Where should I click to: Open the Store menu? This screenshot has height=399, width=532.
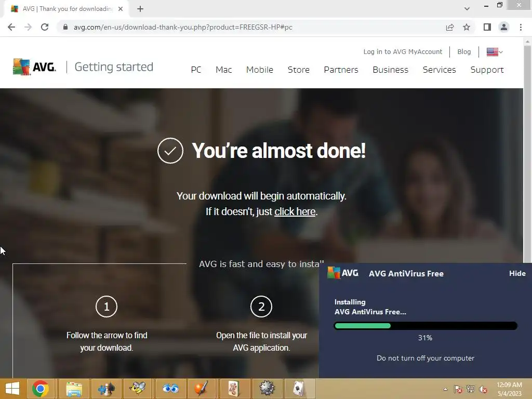coord(299,70)
